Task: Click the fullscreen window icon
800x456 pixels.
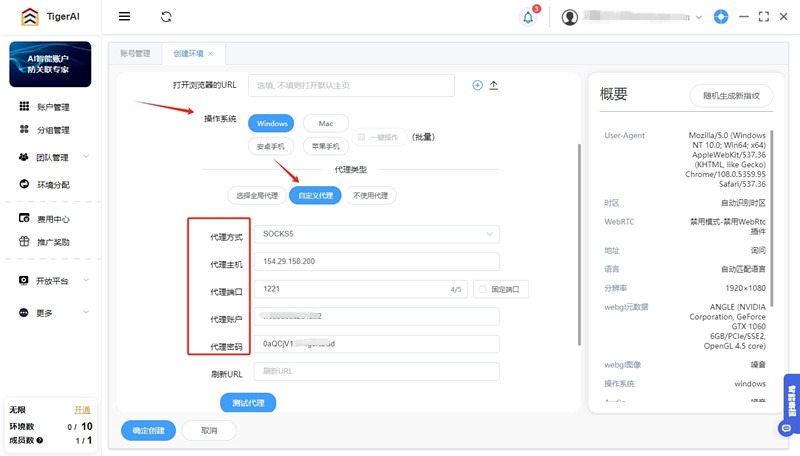Action: (x=764, y=17)
